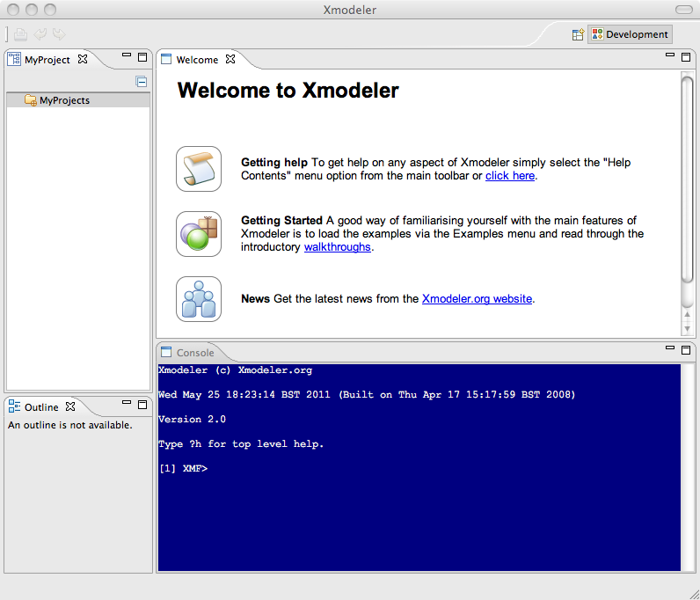This screenshot has width=700, height=600.
Task: Maximize the Console panel
Action: (686, 350)
